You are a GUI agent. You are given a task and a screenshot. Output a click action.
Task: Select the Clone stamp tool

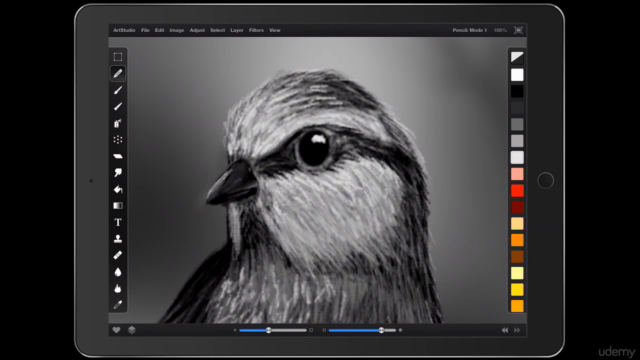(x=118, y=239)
